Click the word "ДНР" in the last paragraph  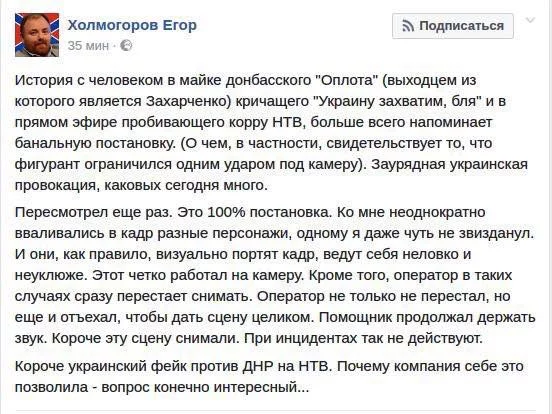click(x=258, y=366)
